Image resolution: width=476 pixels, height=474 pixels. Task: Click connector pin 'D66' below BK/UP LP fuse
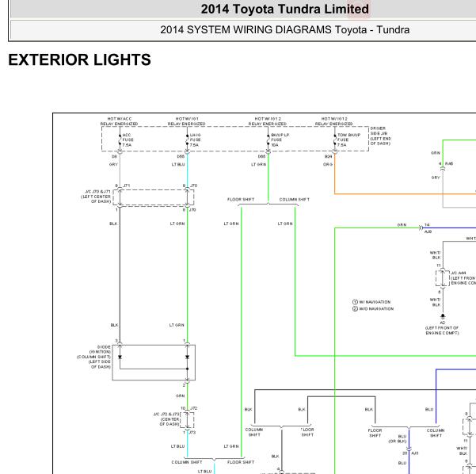[x=261, y=156]
